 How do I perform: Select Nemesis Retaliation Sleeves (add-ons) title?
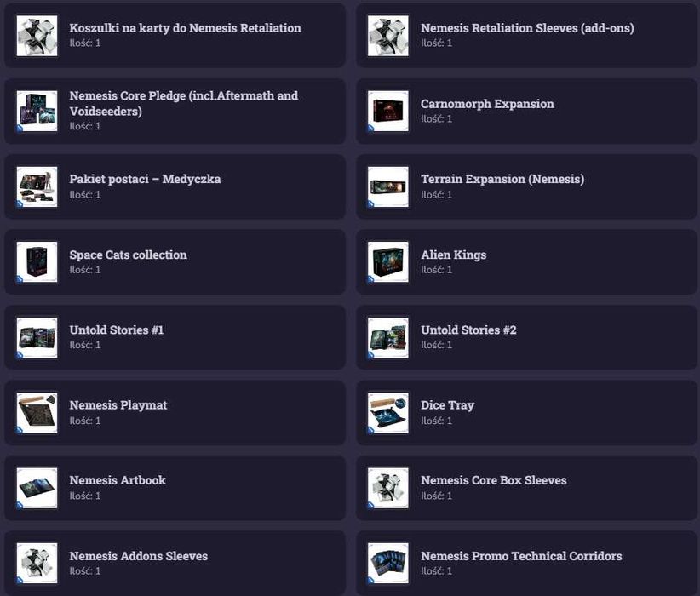tap(527, 28)
